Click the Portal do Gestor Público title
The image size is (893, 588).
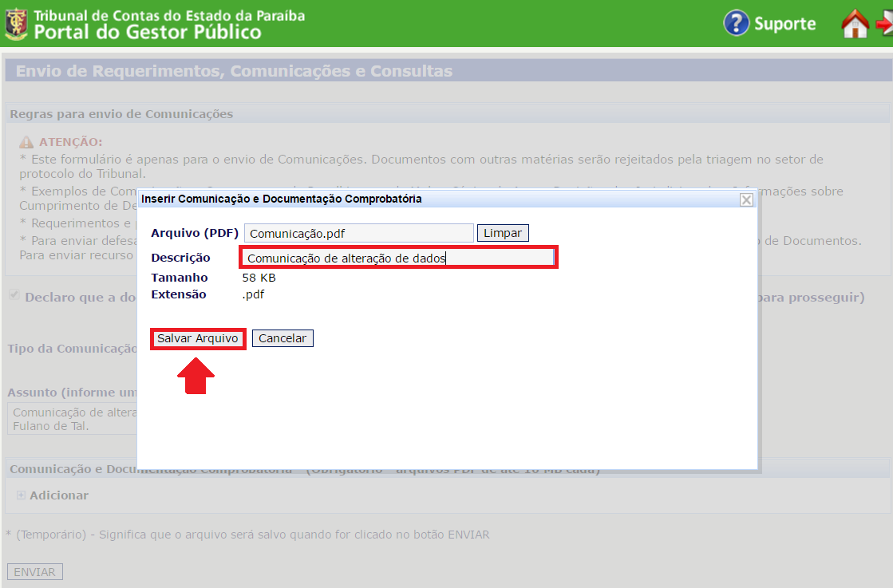pos(148,32)
